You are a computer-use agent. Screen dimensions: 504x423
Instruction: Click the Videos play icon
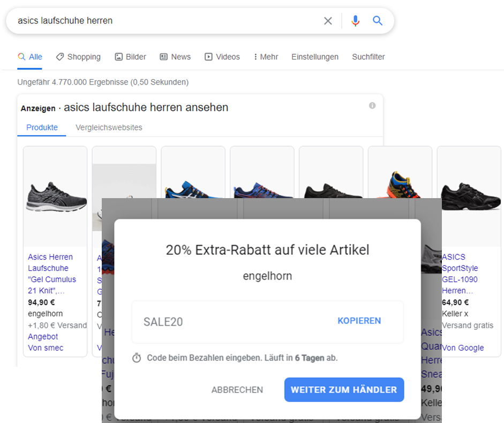point(208,56)
